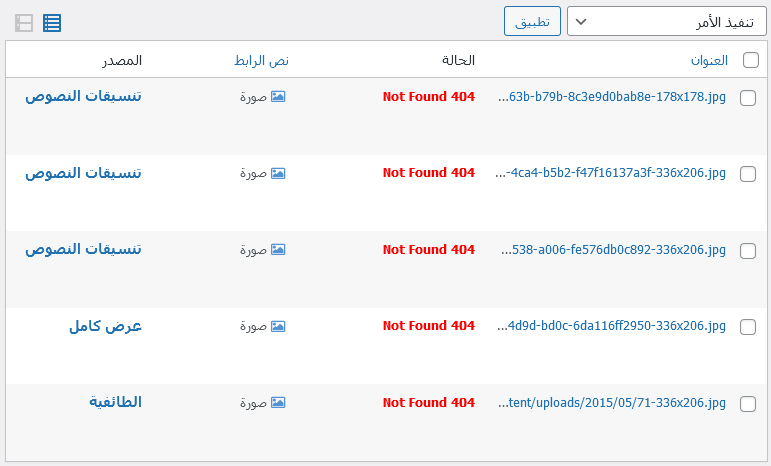Open the عرض كامل source link

(x=105, y=326)
